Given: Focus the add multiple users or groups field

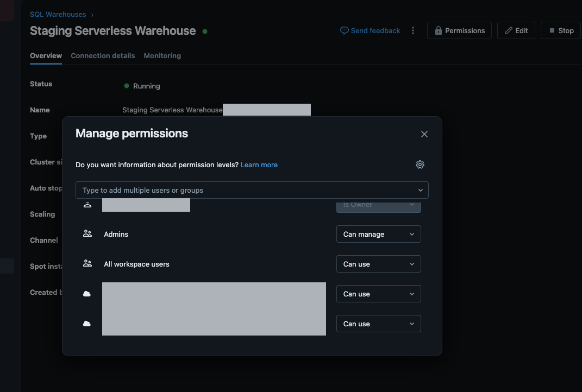Looking at the screenshot, I should tap(252, 190).
